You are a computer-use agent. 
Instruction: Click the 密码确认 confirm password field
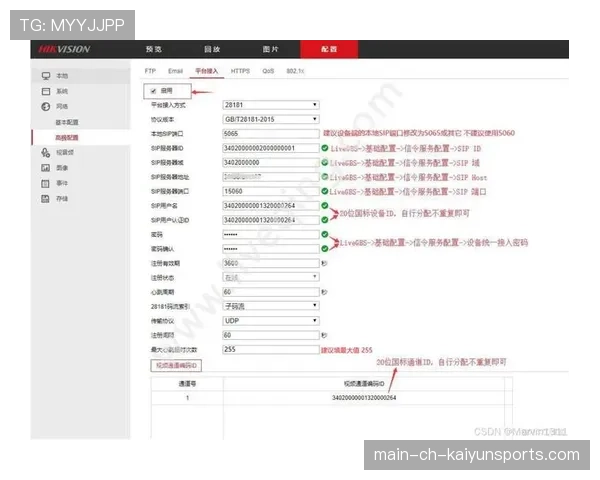pos(271,248)
